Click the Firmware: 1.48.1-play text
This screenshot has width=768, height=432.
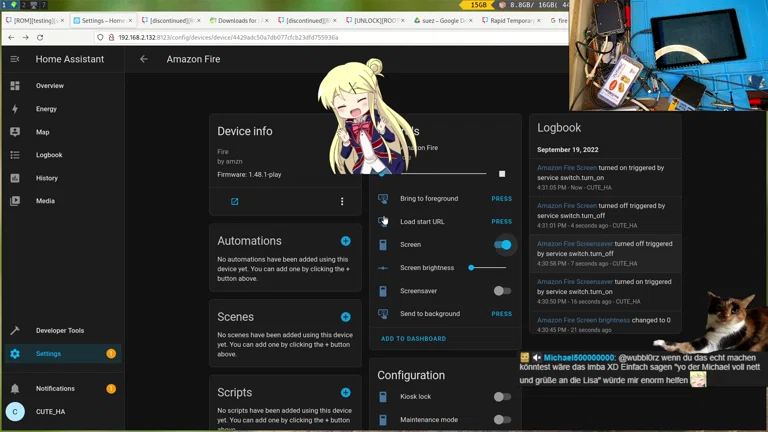click(249, 174)
